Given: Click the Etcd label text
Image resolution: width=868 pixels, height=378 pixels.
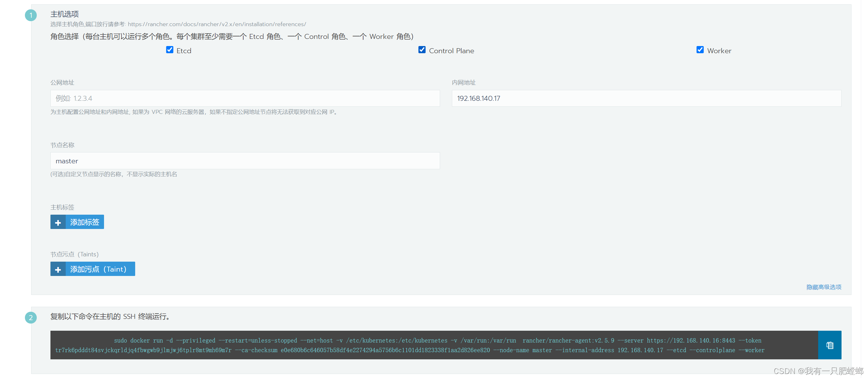Looking at the screenshot, I should click(x=184, y=51).
